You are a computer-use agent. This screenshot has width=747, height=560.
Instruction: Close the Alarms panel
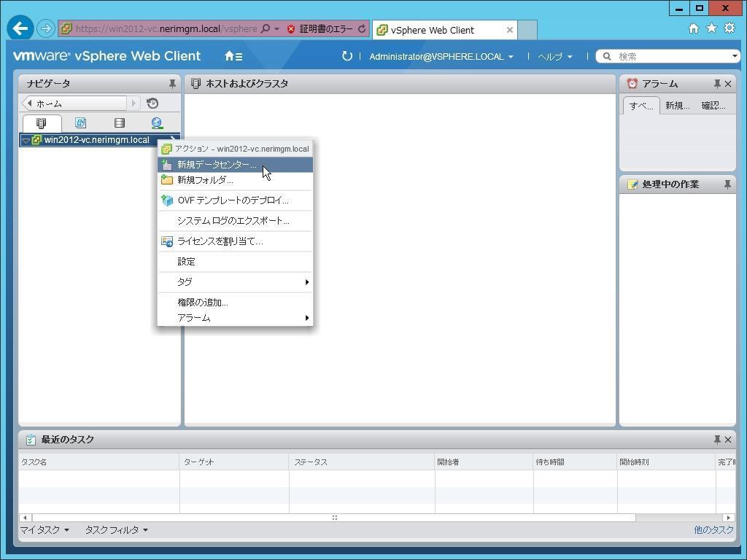pos(728,84)
